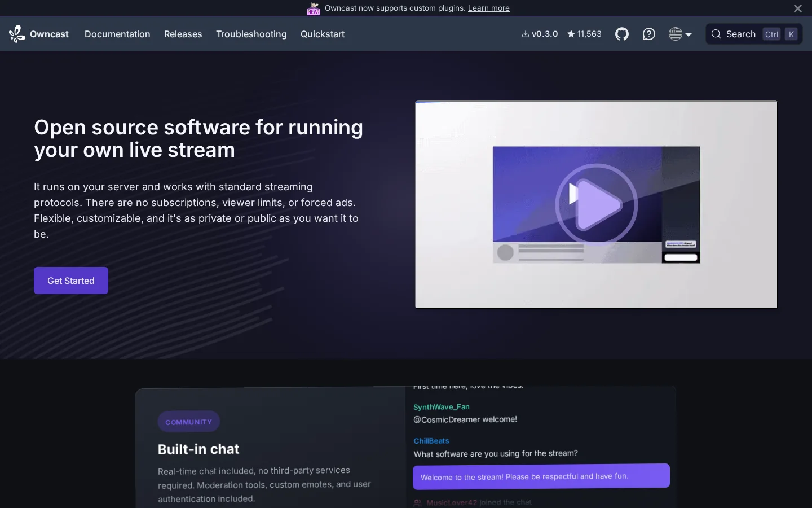This screenshot has width=812, height=508.
Task: Click the Owncast brand name
Action: click(x=49, y=34)
